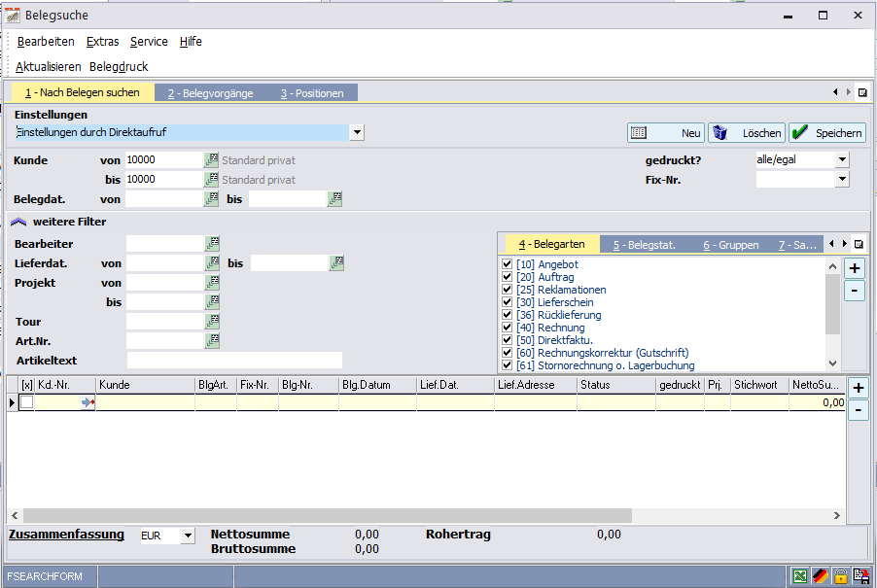The height and width of the screenshot is (588, 877).
Task: Click plus button beside Belegarten list
Action: coord(855,268)
